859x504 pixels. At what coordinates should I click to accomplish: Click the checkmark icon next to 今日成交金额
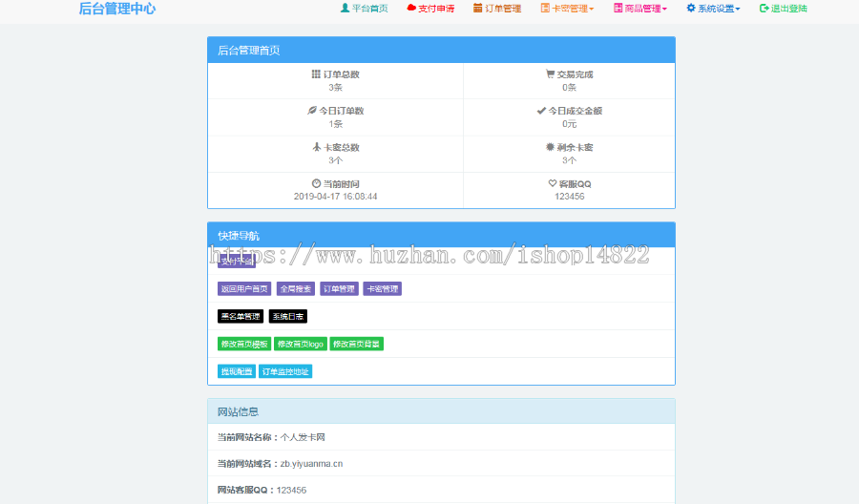541,111
